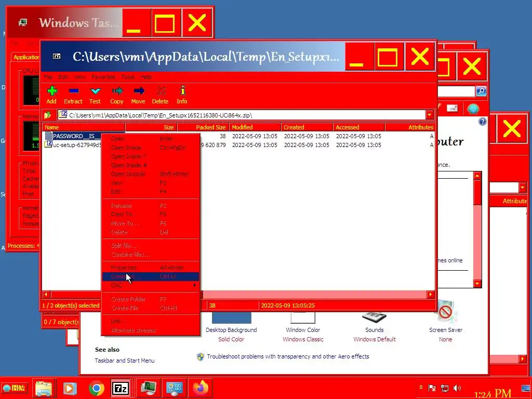The width and height of the screenshot is (532, 399).
Task: Open the Edit menu in 7-Zip
Action: tap(63, 77)
